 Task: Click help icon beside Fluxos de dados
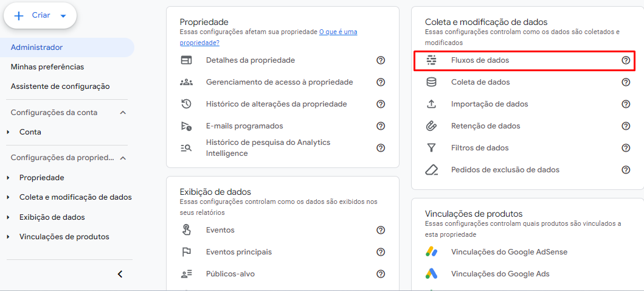tap(626, 60)
